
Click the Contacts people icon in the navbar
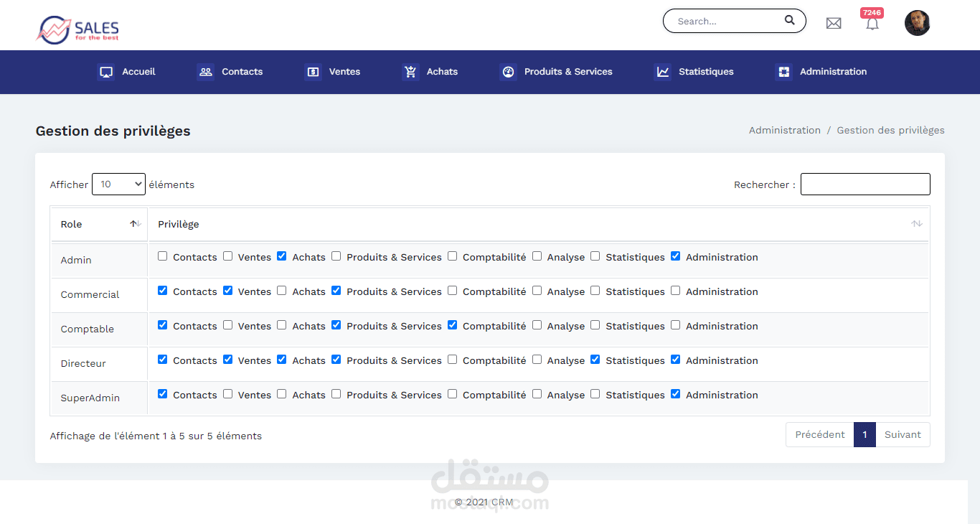click(206, 72)
